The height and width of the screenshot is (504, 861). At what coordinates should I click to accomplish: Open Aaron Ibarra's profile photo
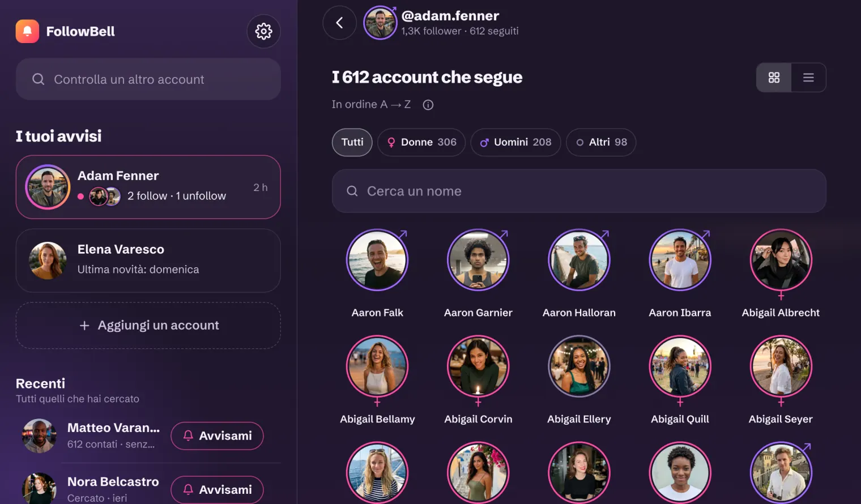[680, 260]
